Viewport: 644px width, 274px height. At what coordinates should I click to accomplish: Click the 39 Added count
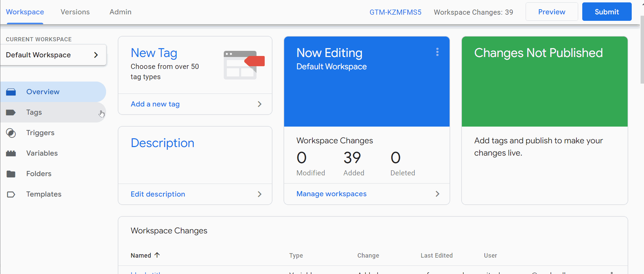pyautogui.click(x=352, y=158)
